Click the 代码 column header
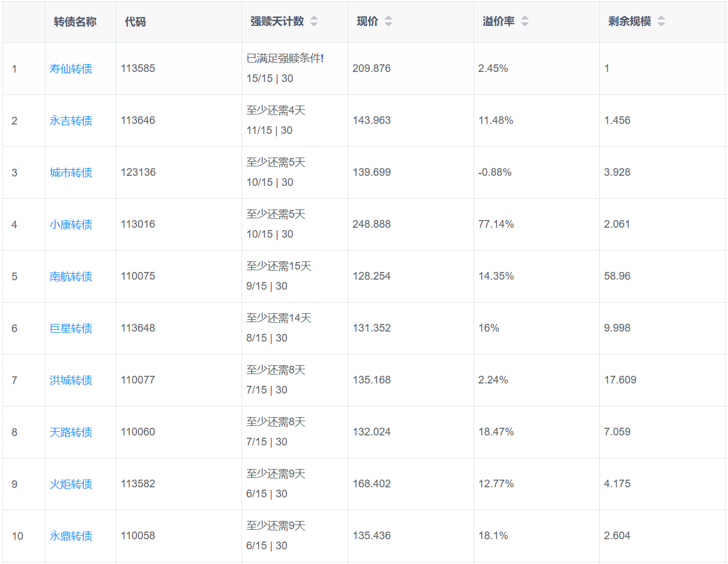Screen dimensions: 728x564 135,22
